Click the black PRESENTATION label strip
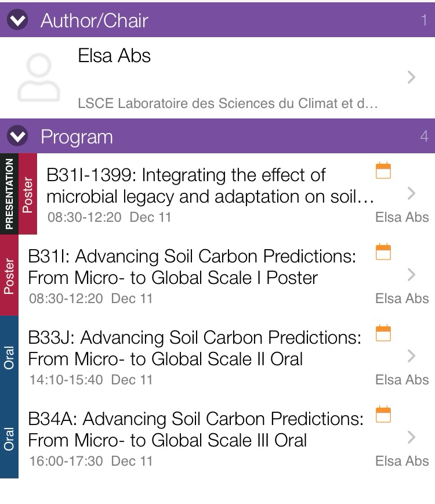This screenshot has height=504, width=435. [x=9, y=194]
